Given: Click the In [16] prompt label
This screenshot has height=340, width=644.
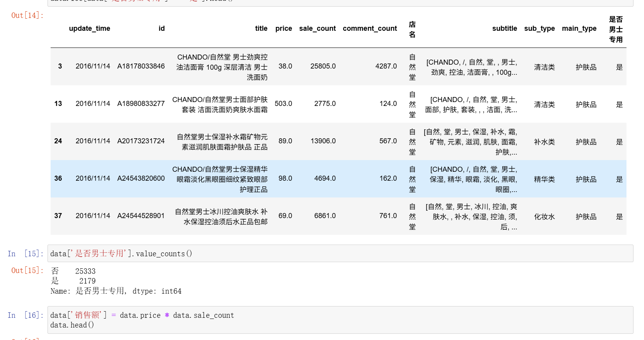Looking at the screenshot, I should (26, 315).
